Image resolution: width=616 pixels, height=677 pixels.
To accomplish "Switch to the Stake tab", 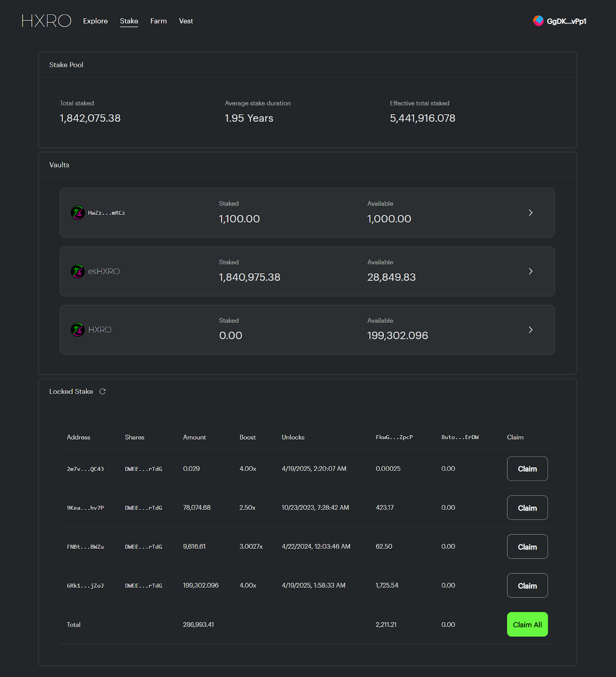I will 129,21.
